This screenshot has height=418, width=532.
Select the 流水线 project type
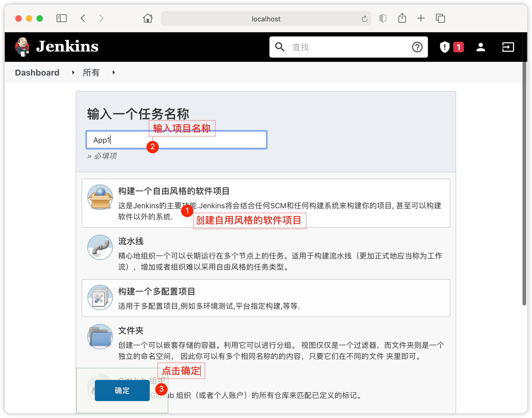(266, 253)
